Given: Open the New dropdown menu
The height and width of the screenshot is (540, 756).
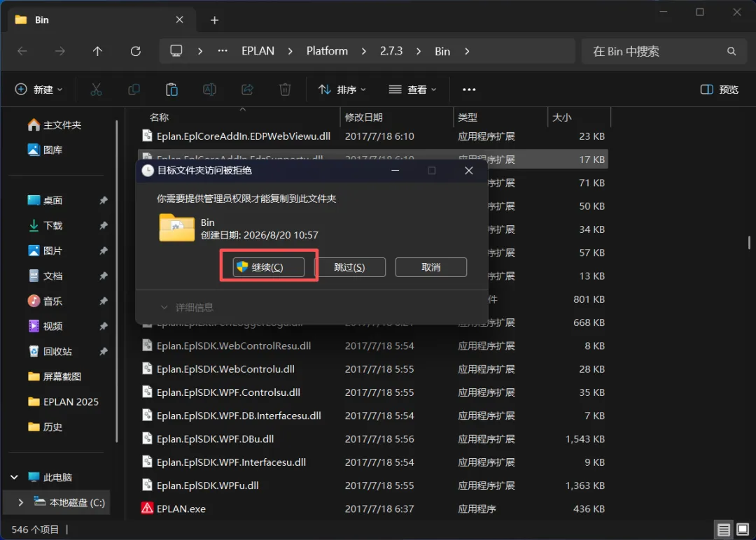Looking at the screenshot, I should point(39,90).
